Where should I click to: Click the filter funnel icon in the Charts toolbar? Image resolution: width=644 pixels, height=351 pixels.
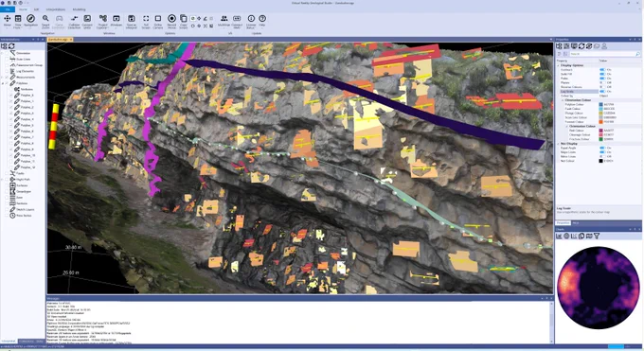pyautogui.click(x=597, y=237)
